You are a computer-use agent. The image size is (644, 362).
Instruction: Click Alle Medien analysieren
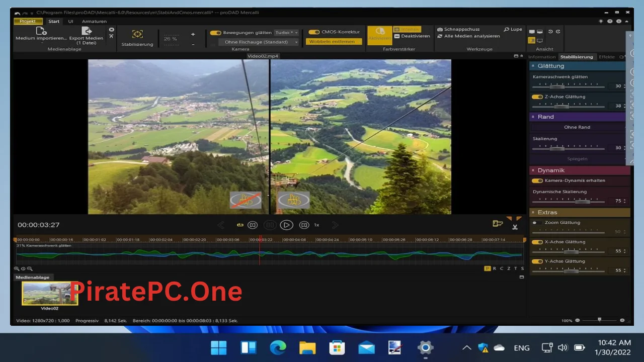pyautogui.click(x=468, y=36)
